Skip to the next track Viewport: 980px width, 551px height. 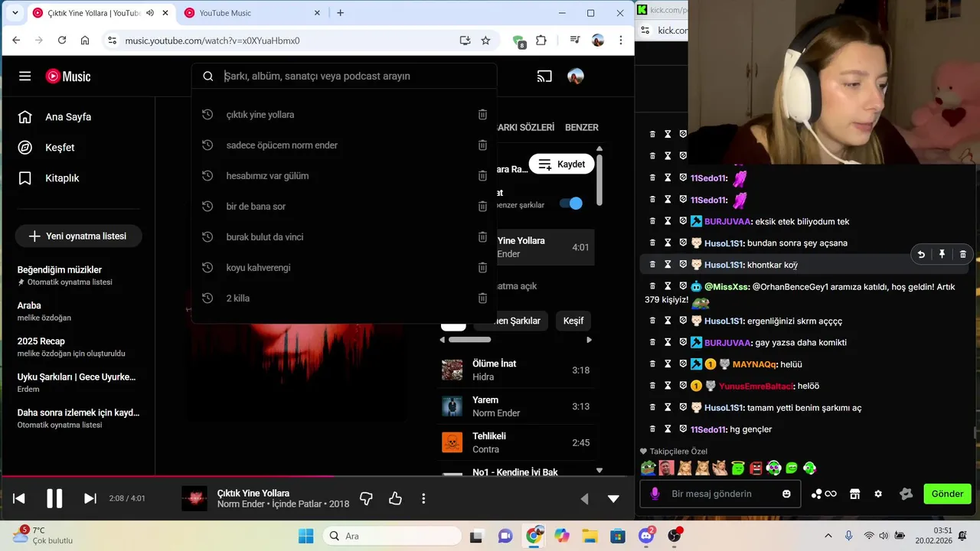pyautogui.click(x=90, y=499)
